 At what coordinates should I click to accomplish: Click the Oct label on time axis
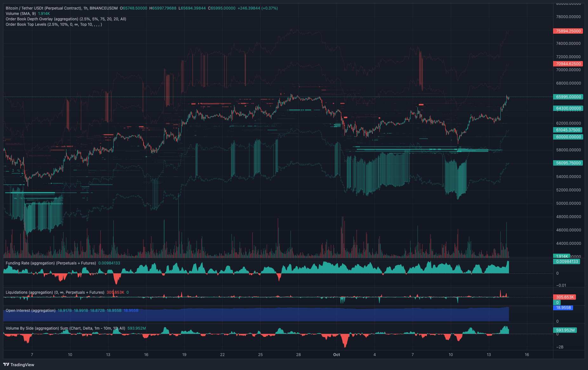click(x=337, y=355)
